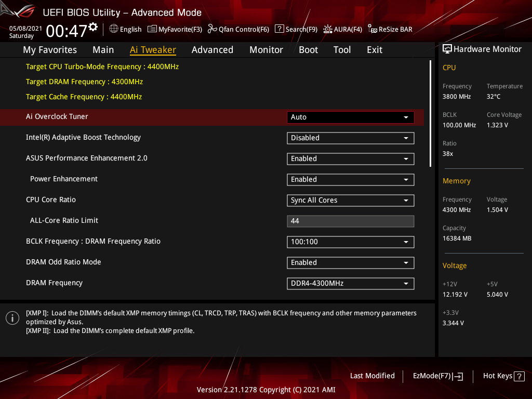
Task: Select the ALL-Core Ratio Limit label
Action: 64,220
